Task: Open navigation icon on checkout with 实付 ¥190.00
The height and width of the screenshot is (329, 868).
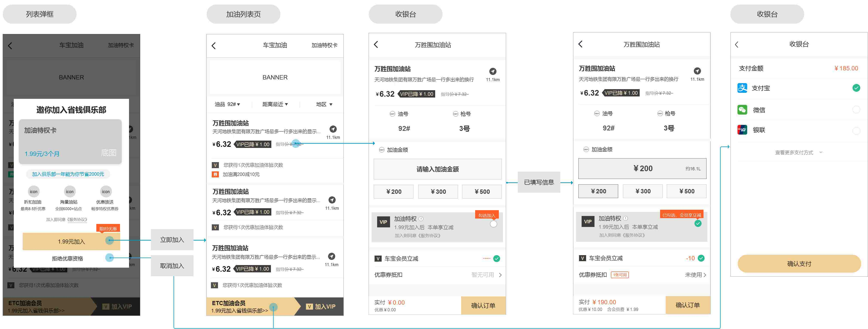Action: [x=697, y=71]
